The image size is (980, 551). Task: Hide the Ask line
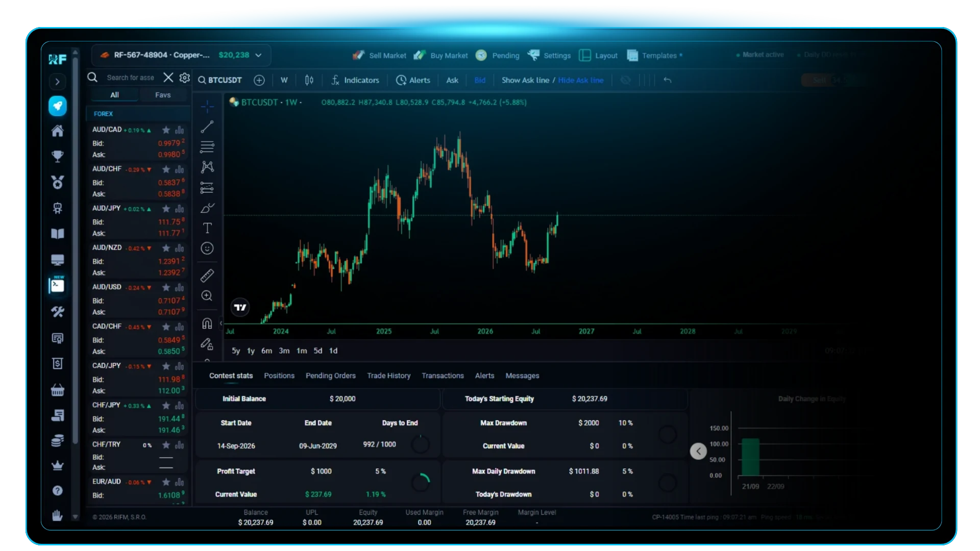581,80
